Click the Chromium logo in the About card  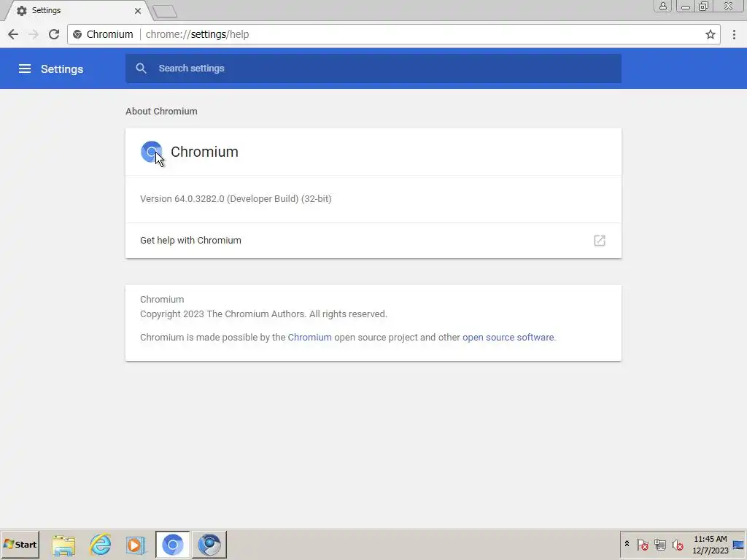pyautogui.click(x=152, y=152)
